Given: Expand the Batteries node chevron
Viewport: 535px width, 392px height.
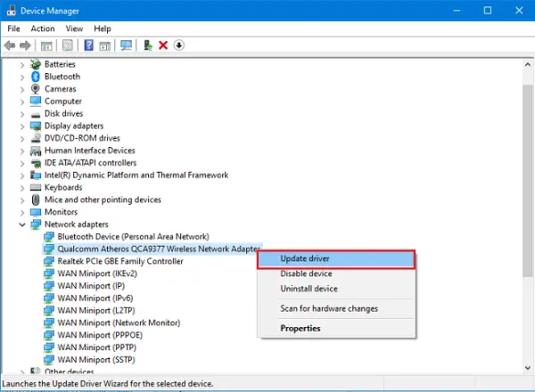Looking at the screenshot, I should (x=22, y=64).
